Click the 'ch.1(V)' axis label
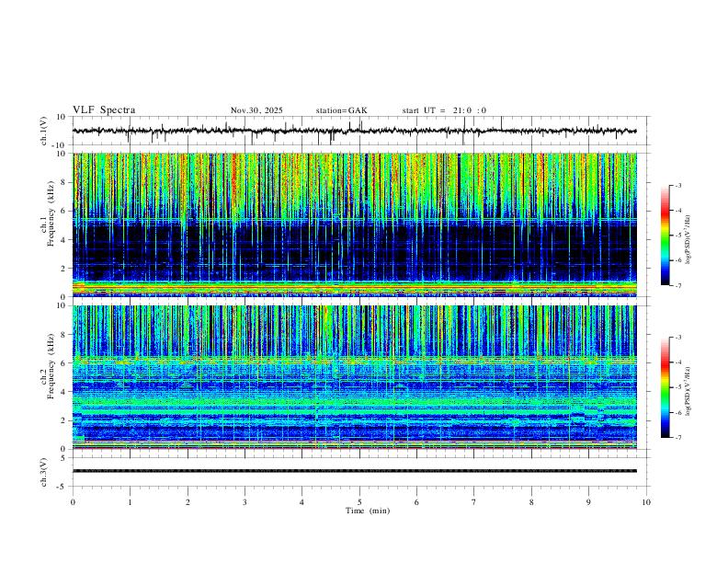This screenshot has width=728, height=563. 44,131
